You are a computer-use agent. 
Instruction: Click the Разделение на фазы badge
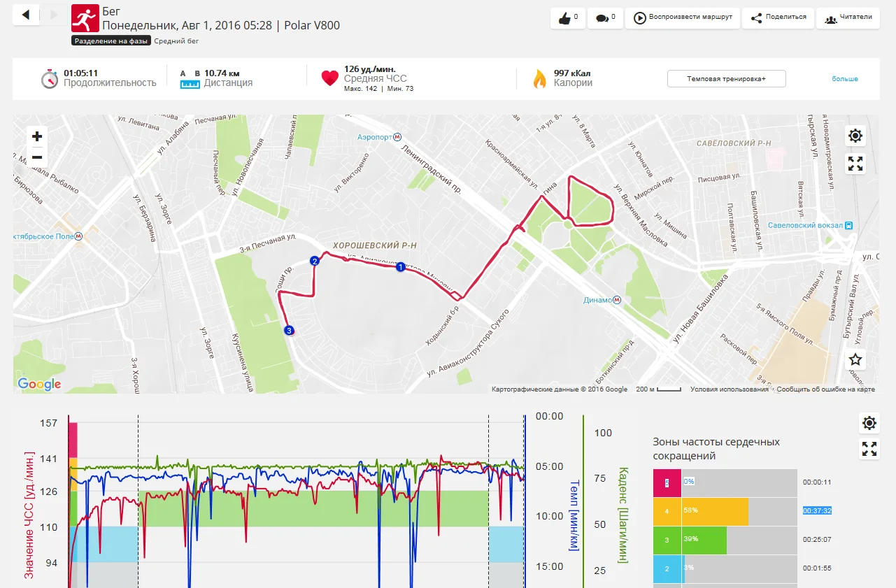pos(111,41)
